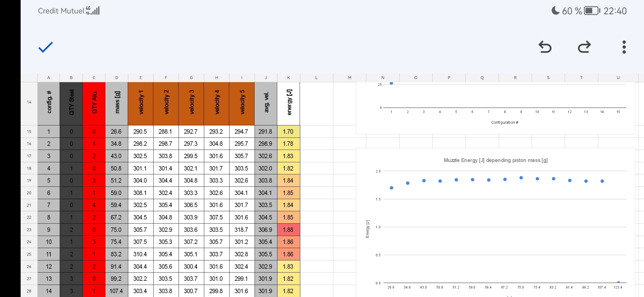This screenshot has height=297, width=644.
Task: Tap the blue checkmark to confirm
Action: [x=45, y=47]
